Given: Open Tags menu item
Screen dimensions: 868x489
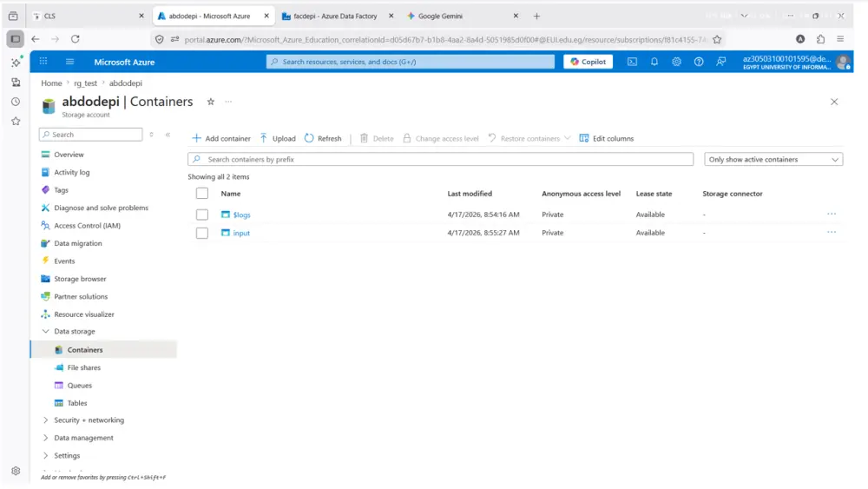Looking at the screenshot, I should 61,190.
